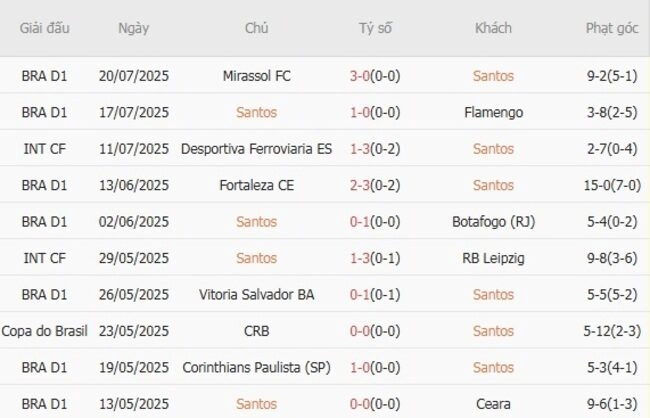Select the Giải đấu column header
Image resolution: width=650 pixels, height=418 pixels.
(44, 28)
